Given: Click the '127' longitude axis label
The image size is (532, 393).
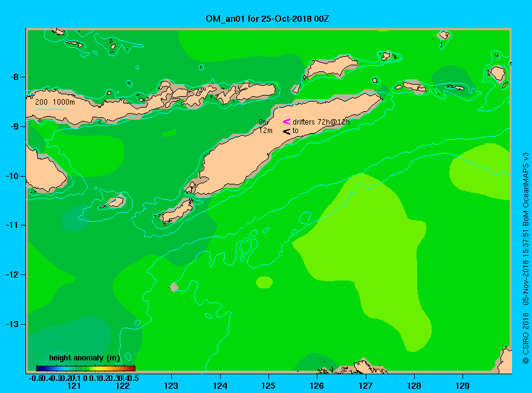Looking at the screenshot, I should coord(365,386).
